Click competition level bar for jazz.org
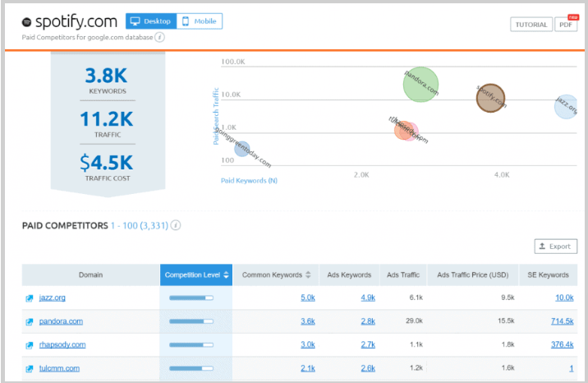 (191, 298)
